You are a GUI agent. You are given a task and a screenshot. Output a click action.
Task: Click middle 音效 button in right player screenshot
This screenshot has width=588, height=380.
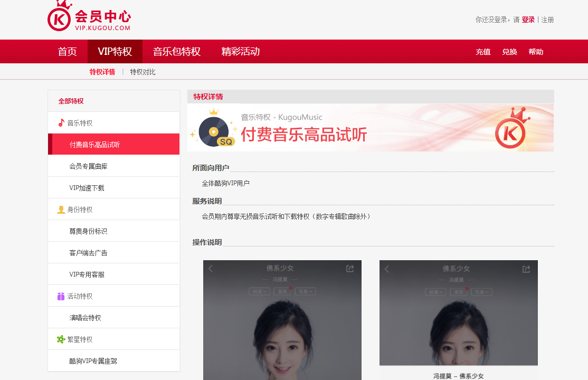(459, 292)
